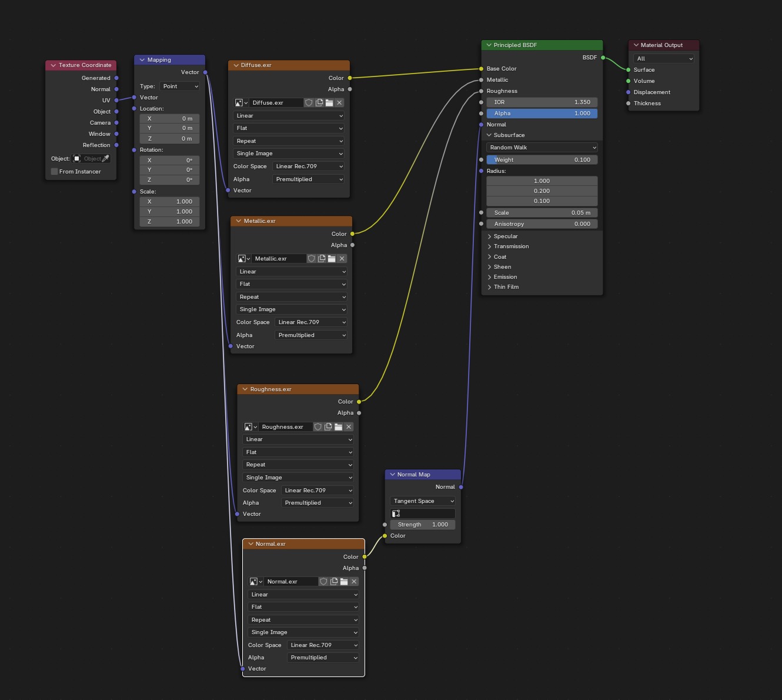Expand the Sheen panel
This screenshot has height=700, width=782.
pyautogui.click(x=489, y=267)
